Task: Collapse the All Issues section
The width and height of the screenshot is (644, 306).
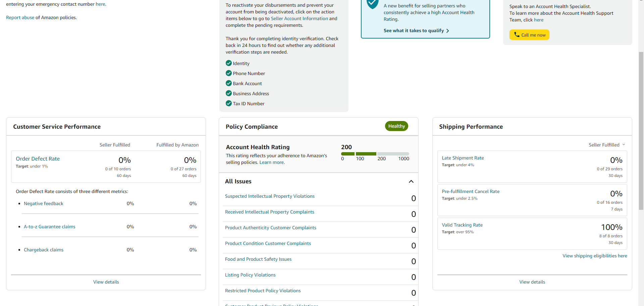Action: [411, 181]
